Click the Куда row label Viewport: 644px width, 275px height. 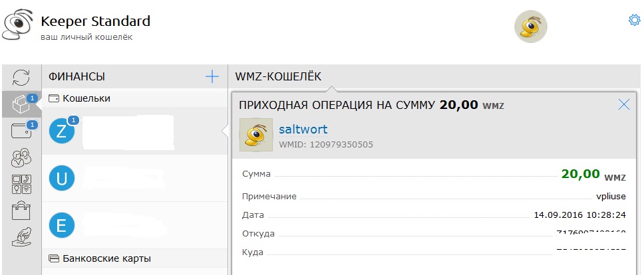pyautogui.click(x=253, y=252)
